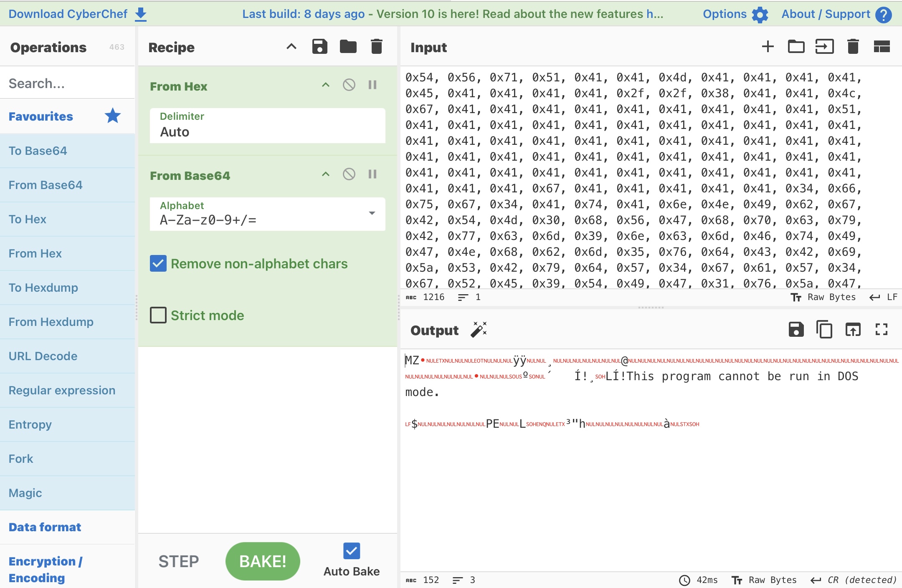Maximise the output pane
Image resolution: width=902 pixels, height=588 pixels.
[x=881, y=330]
